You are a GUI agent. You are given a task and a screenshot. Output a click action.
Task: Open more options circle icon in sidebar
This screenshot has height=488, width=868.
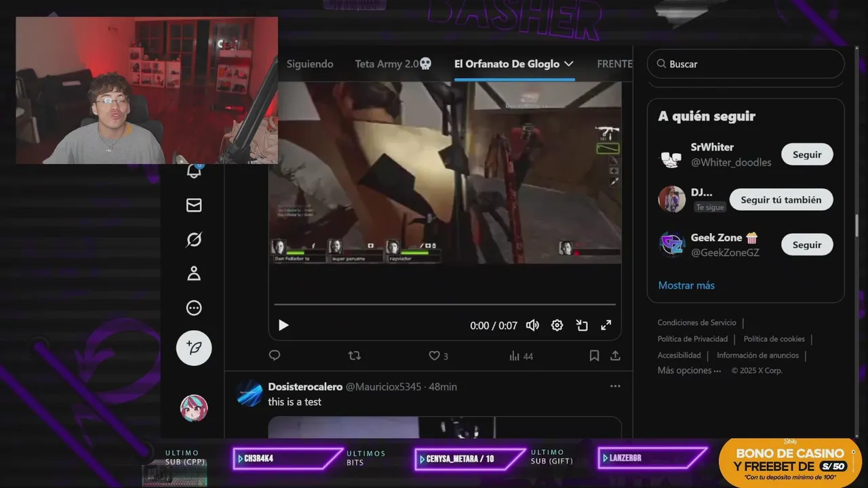tap(194, 308)
